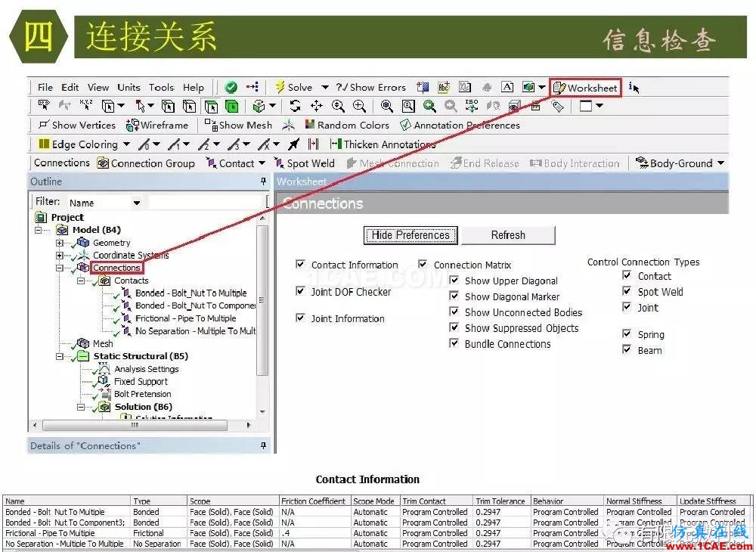Uncheck Bundle Connections checkbox
Screen dimensions: 756x552
pos(454,343)
